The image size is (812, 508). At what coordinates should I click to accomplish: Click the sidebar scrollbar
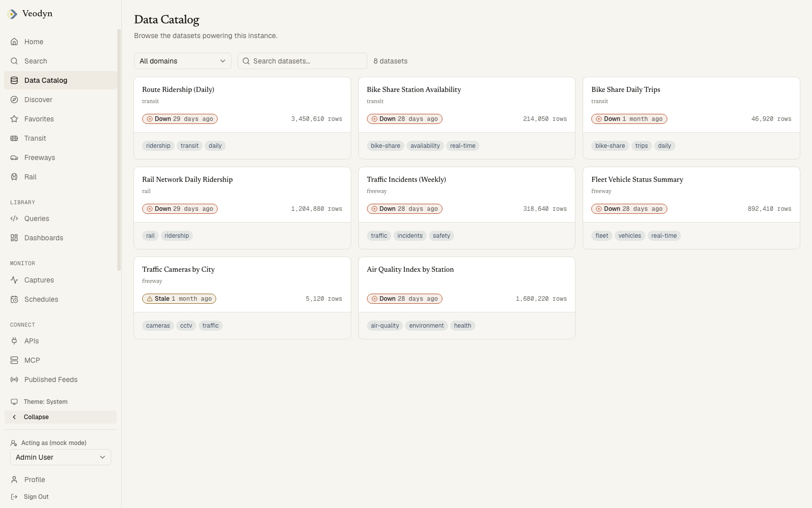119,150
